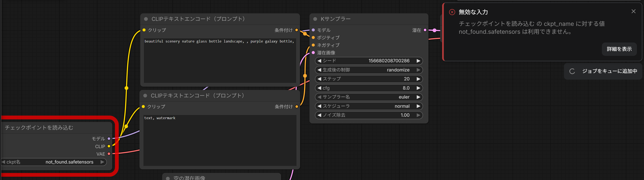Click the error message text 'not_found.safetensors は利用できません'
The height and width of the screenshot is (180, 644).
point(515,32)
